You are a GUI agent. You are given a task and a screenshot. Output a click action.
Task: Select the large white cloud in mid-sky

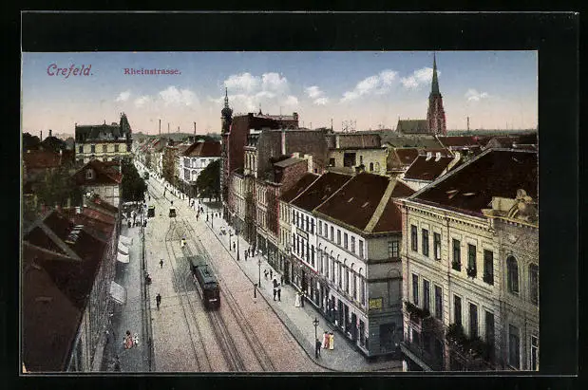(255, 88)
